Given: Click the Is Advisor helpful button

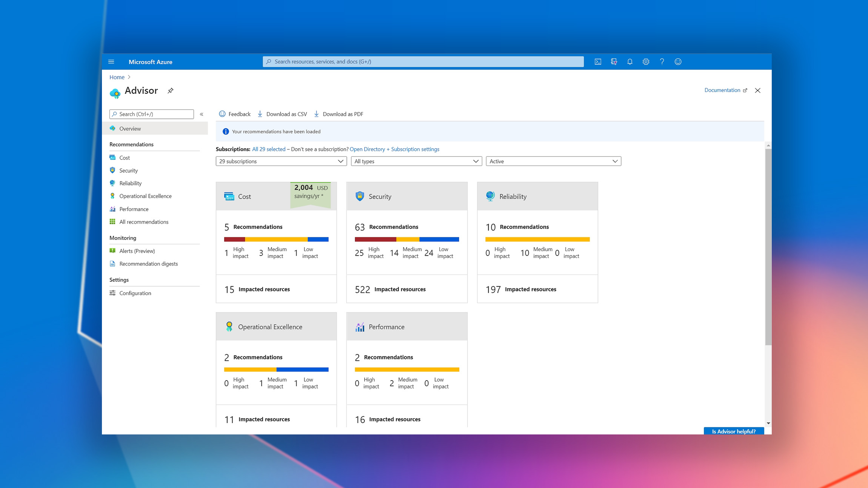Looking at the screenshot, I should click(x=733, y=431).
